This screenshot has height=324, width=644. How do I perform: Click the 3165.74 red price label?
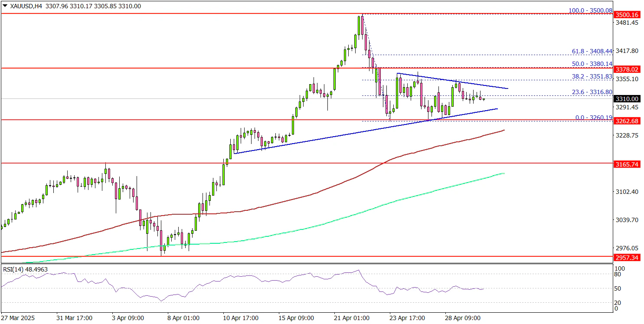pos(627,164)
